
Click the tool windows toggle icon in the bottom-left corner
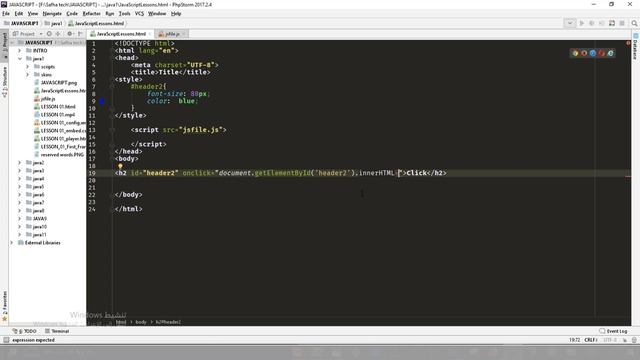click(x=6, y=340)
